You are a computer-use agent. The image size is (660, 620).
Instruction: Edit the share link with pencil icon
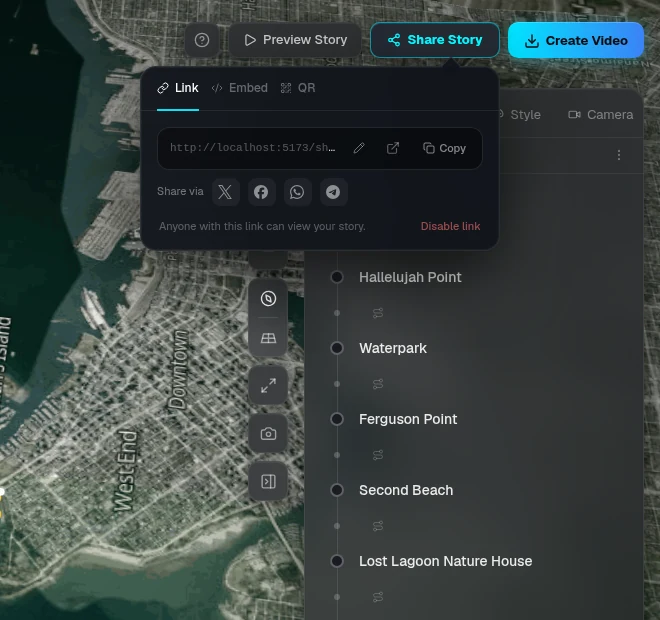[x=359, y=148]
